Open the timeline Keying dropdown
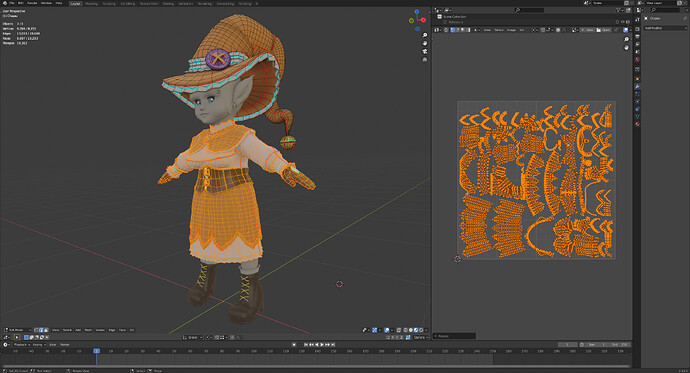The width and height of the screenshot is (690, 373). pyautogui.click(x=39, y=344)
